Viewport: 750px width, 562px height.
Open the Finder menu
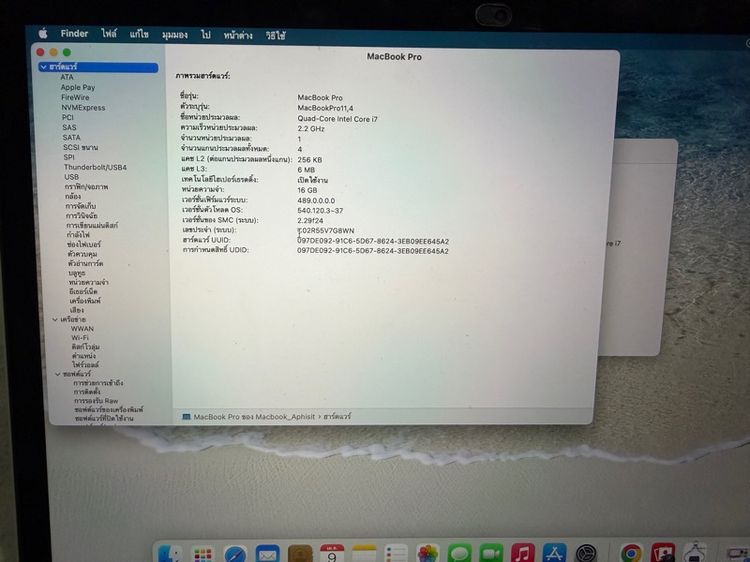coord(74,33)
